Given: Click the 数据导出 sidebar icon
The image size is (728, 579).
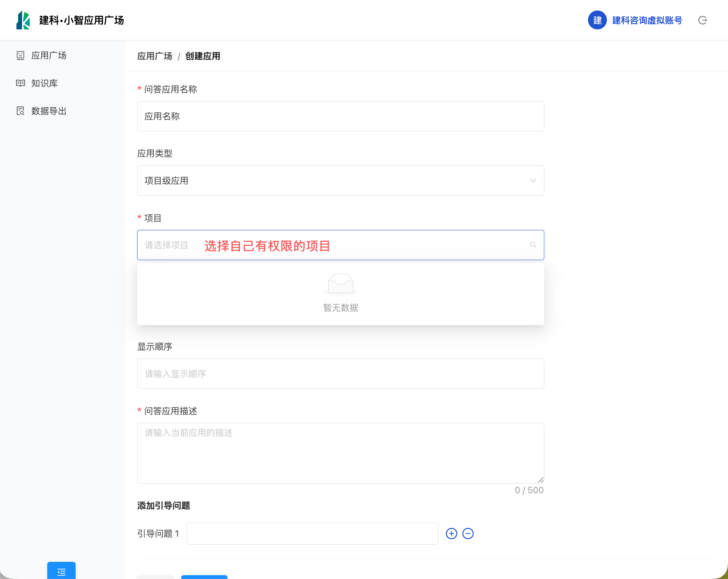Looking at the screenshot, I should pyautogui.click(x=21, y=111).
